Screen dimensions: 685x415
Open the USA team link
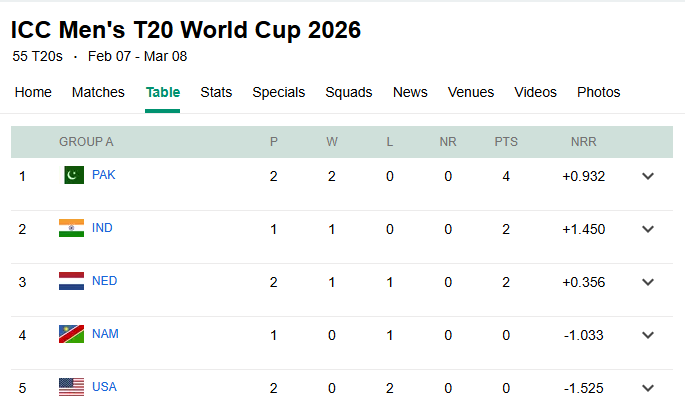pos(104,387)
